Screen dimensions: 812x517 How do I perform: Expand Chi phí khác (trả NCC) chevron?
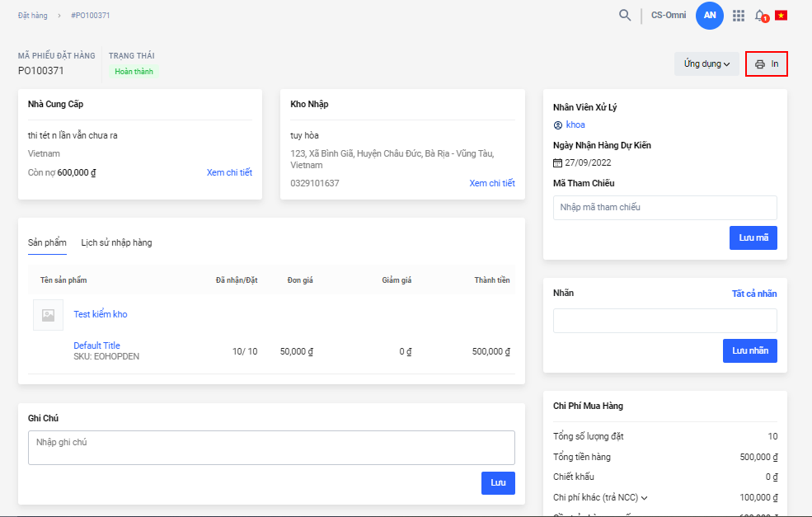[645, 497]
